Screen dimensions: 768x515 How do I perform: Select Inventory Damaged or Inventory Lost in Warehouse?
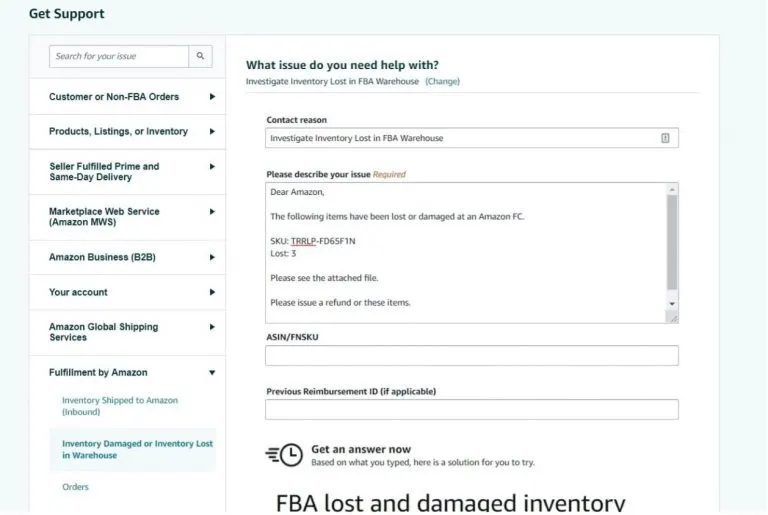tap(137, 450)
